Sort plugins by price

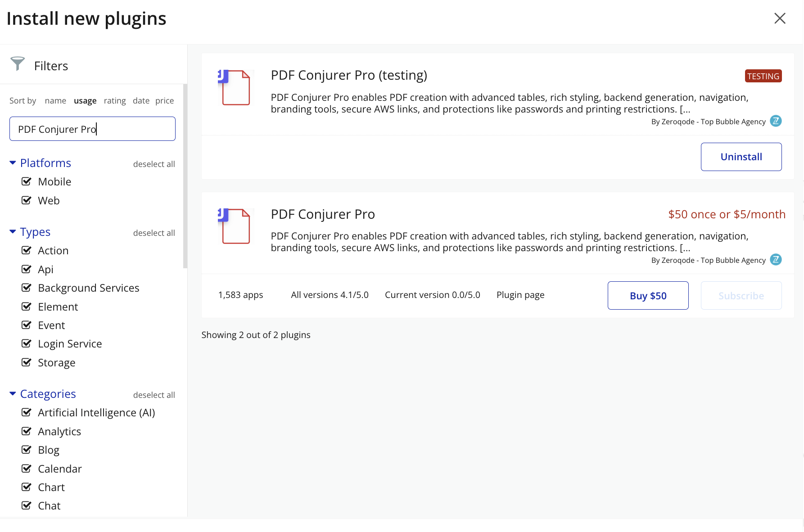pos(164,101)
